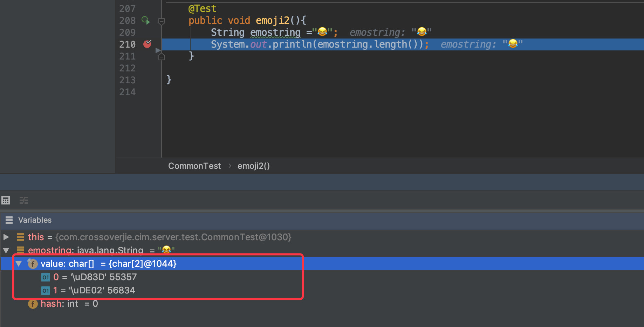Select array element 1 '\uDE02' 56834
644x327 pixels.
click(322, 290)
